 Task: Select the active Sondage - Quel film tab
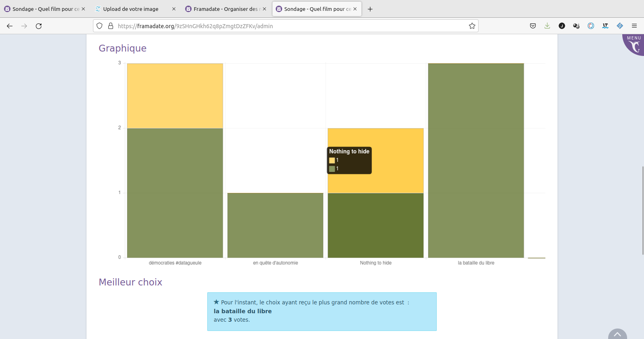tap(316, 9)
